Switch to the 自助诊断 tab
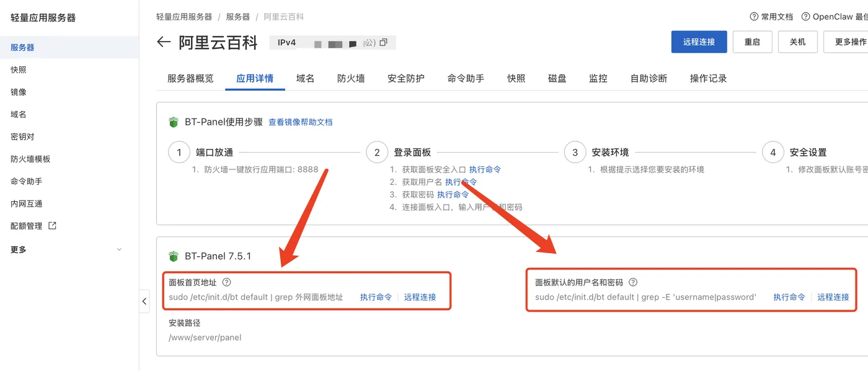The width and height of the screenshot is (868, 371). click(649, 79)
